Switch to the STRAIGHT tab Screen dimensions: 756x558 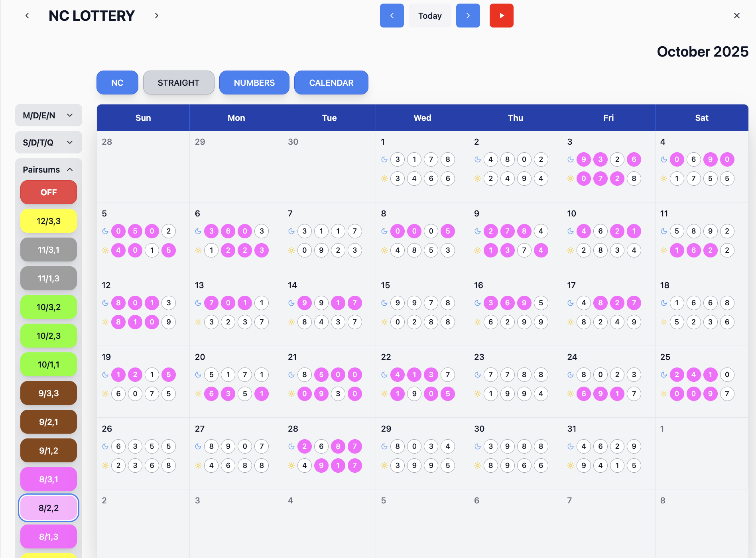click(178, 83)
